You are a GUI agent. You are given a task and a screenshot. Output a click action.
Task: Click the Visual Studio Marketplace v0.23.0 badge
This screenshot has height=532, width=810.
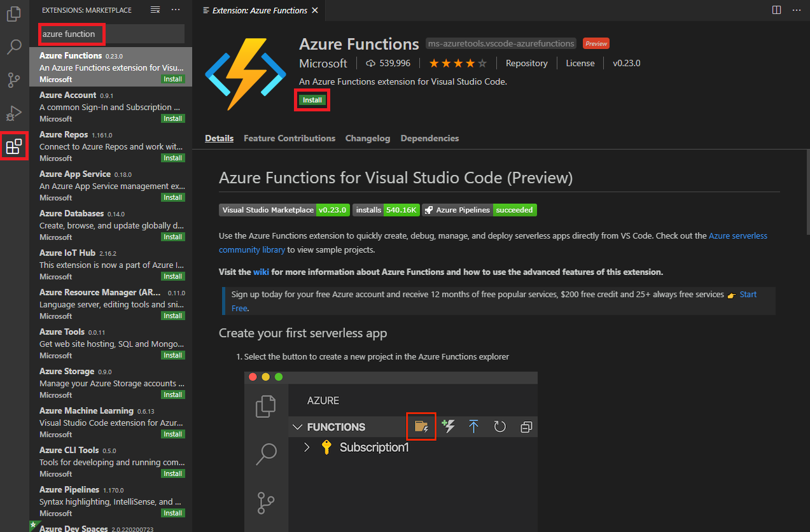tap(284, 210)
